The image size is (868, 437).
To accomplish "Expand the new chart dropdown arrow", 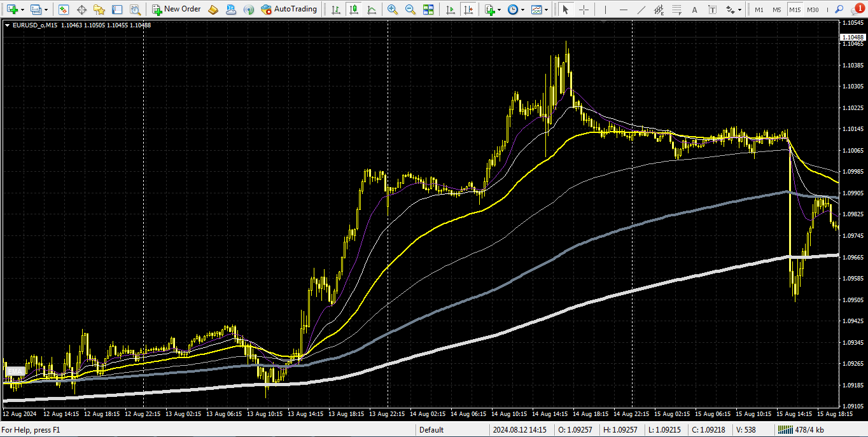I will click(x=22, y=10).
